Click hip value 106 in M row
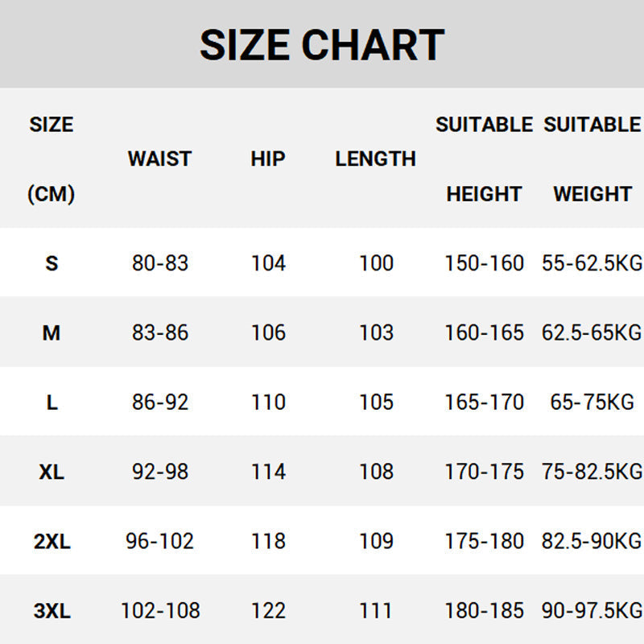Viewport: 644px width, 644px height. (268, 332)
